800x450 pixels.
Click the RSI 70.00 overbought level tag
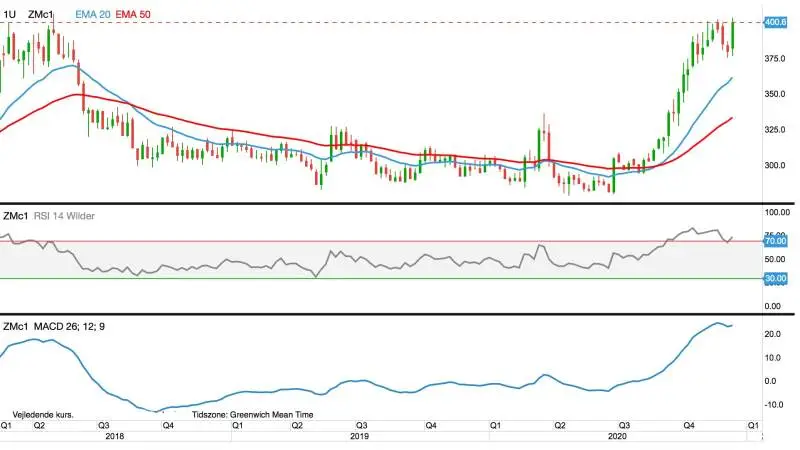pyautogui.click(x=775, y=241)
